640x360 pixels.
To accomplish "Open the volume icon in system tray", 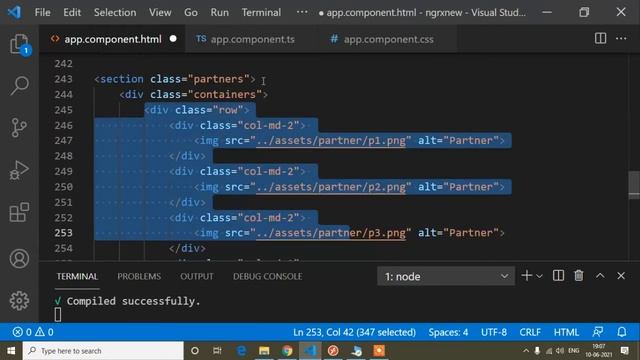I will pos(560,351).
